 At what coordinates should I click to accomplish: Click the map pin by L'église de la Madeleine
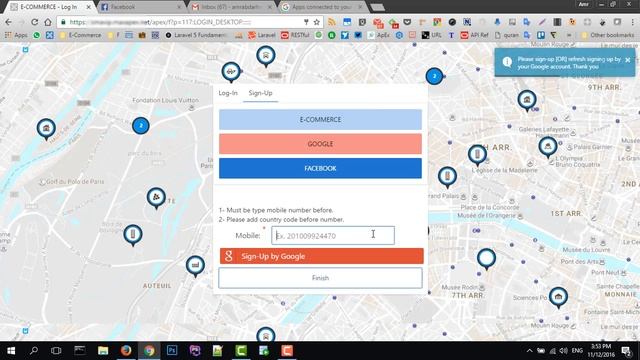pos(477,155)
